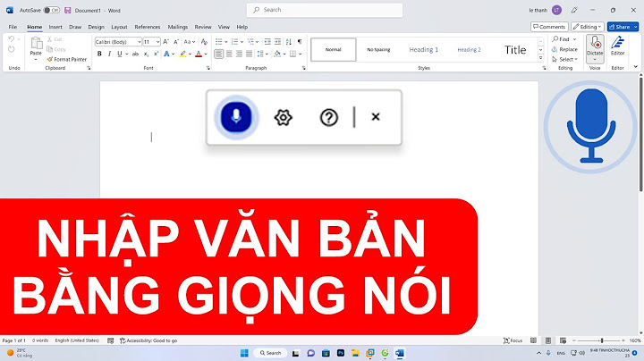The height and width of the screenshot is (361, 644).
Task: Underline the selected text
Action: click(120, 54)
